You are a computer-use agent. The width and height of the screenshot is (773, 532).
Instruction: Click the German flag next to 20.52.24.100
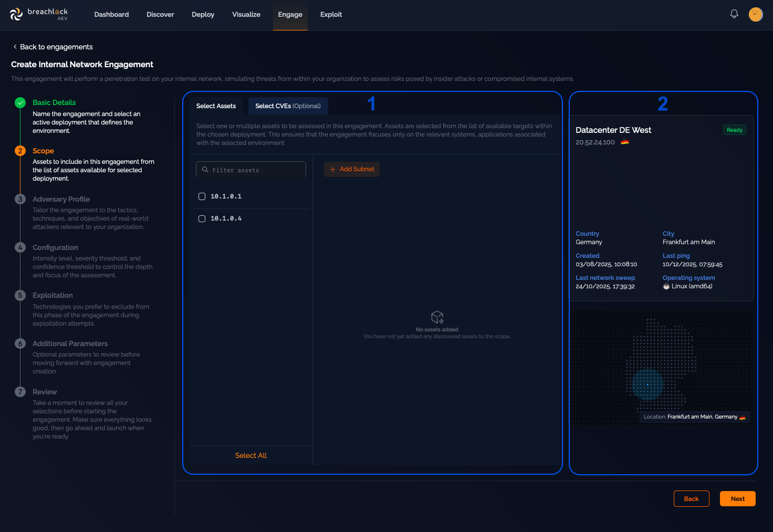624,142
